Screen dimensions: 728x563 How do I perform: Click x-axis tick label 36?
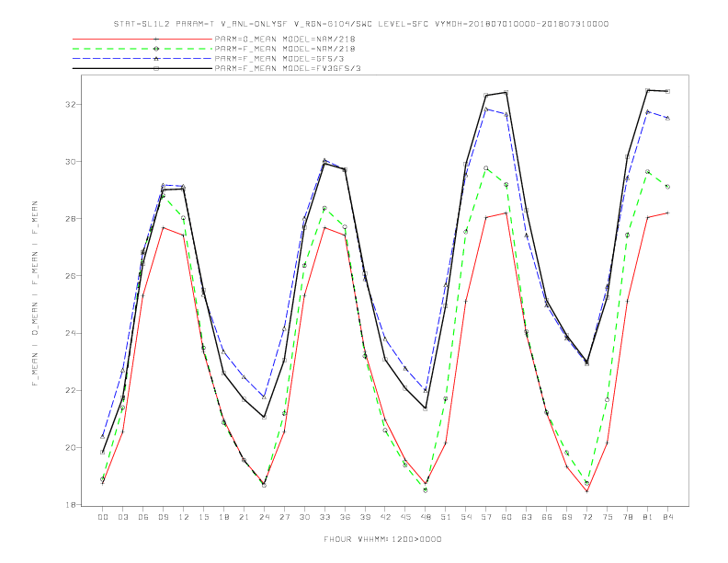[x=345, y=517]
